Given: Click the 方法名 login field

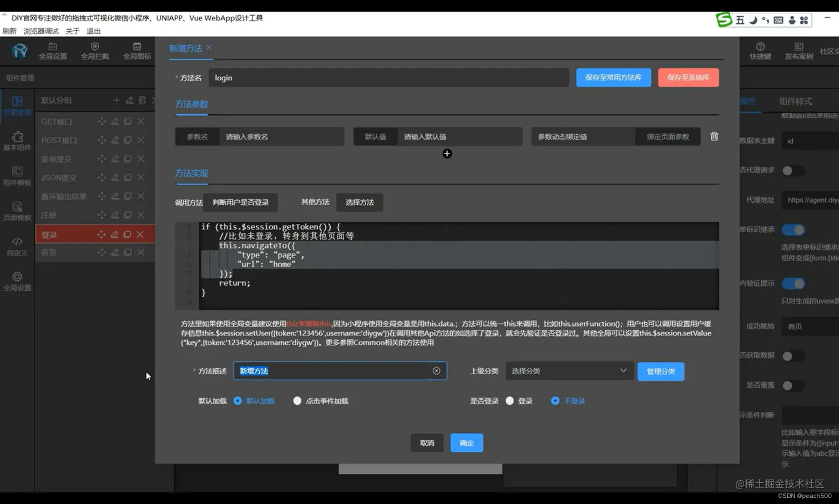Looking at the screenshot, I should (388, 78).
